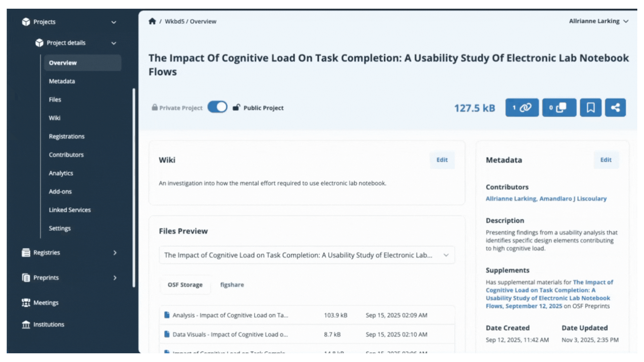The height and width of the screenshot is (362, 644).
Task: Bookmark the project with bookmark icon
Action: [x=590, y=108]
